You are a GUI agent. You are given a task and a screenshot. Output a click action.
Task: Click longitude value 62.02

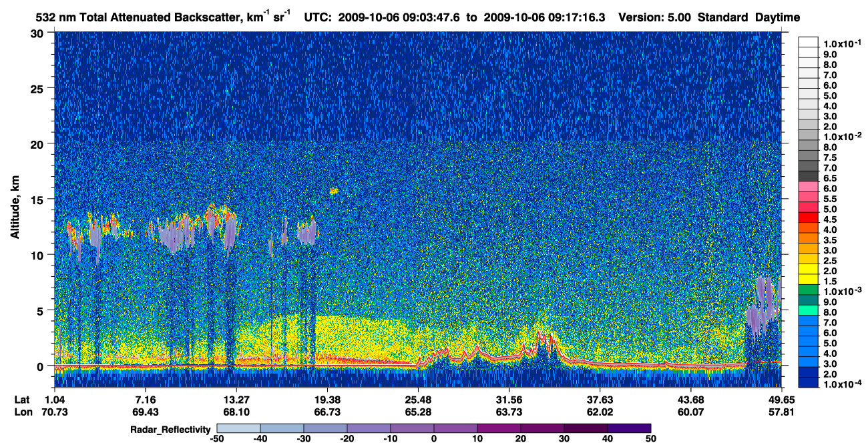click(x=600, y=412)
